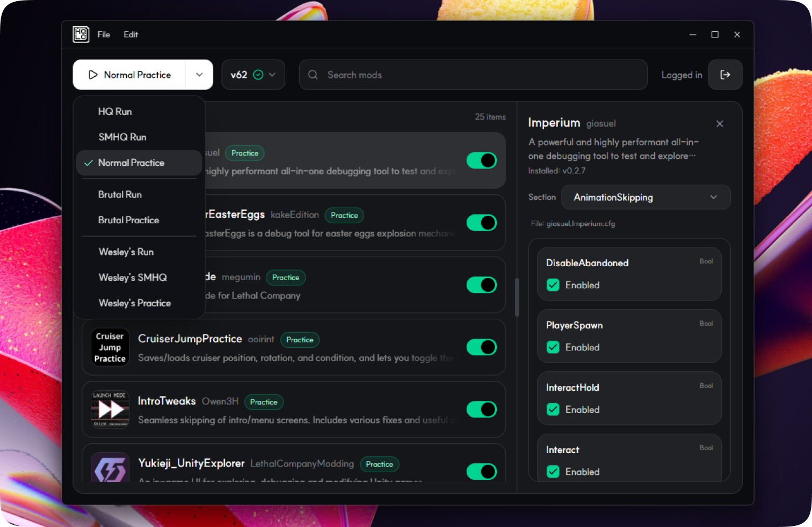Click Practice tag on IntroTweaks

264,402
